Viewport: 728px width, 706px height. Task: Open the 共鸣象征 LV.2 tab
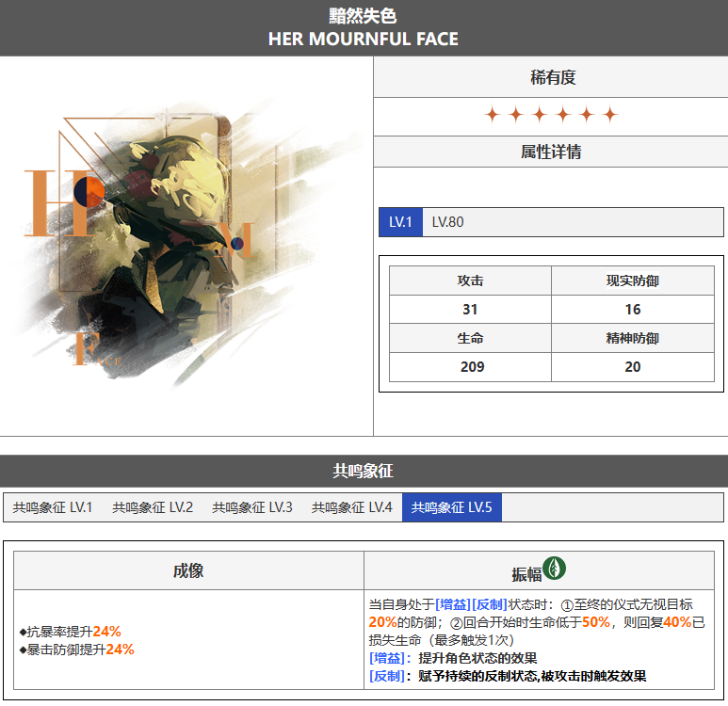coord(153,507)
